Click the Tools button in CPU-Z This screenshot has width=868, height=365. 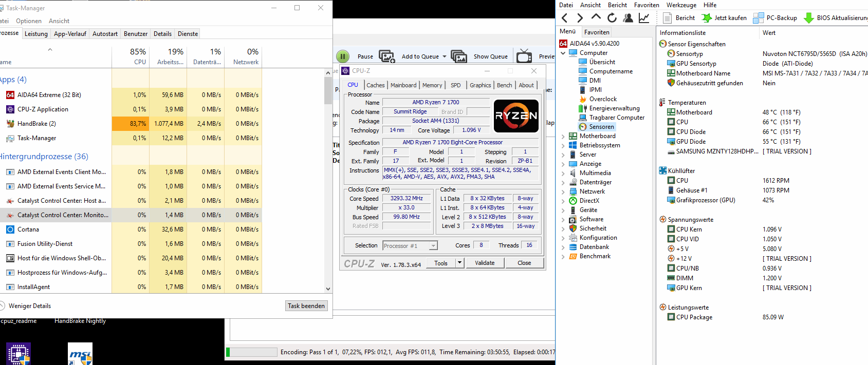(441, 263)
